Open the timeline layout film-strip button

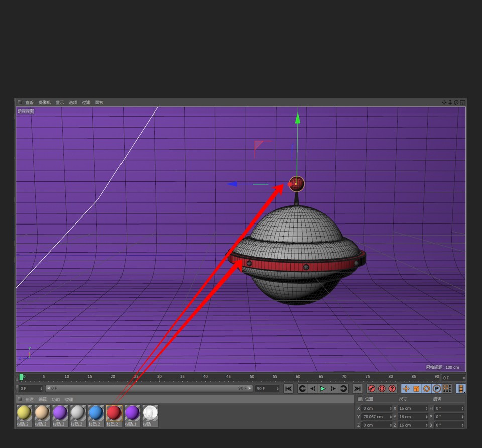coord(461,389)
